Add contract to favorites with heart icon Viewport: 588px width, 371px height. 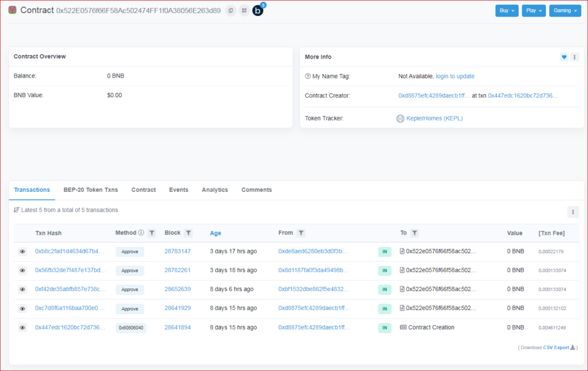coord(564,57)
